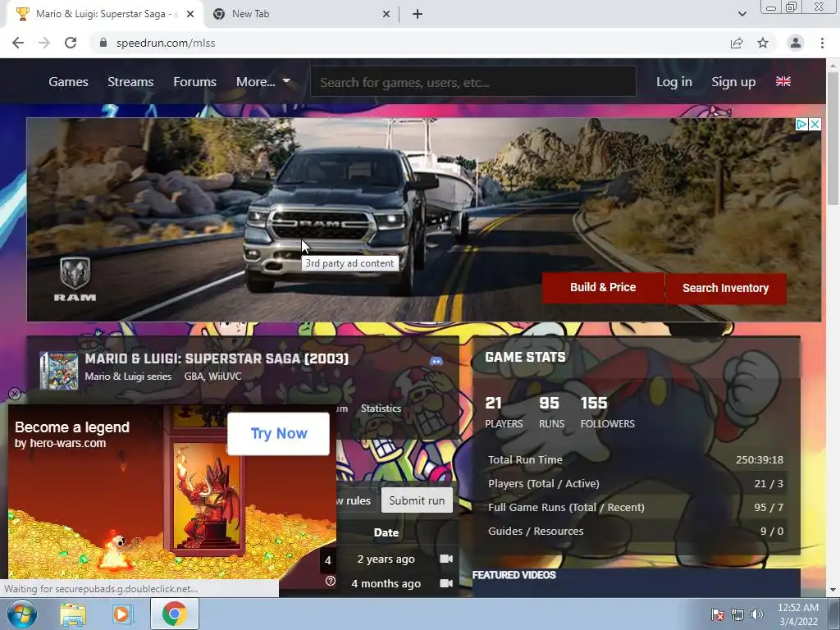Focus the search for games, users field

[473, 82]
